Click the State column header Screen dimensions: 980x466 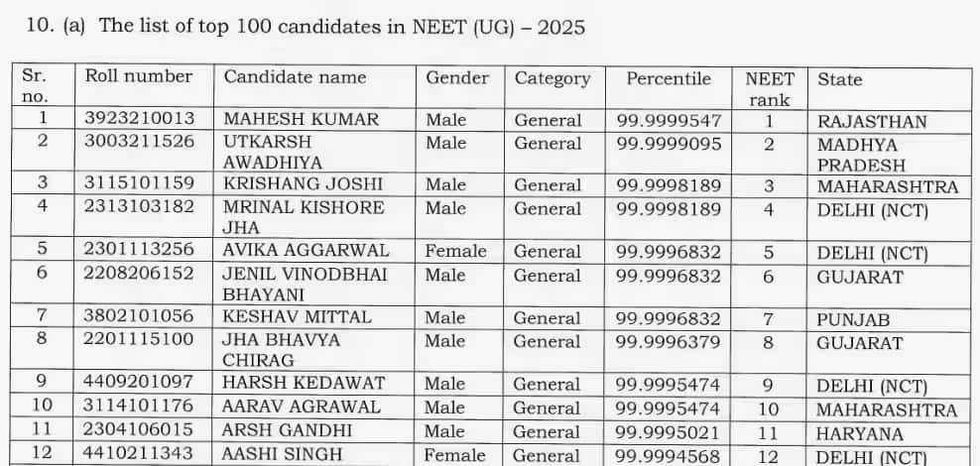(x=839, y=79)
